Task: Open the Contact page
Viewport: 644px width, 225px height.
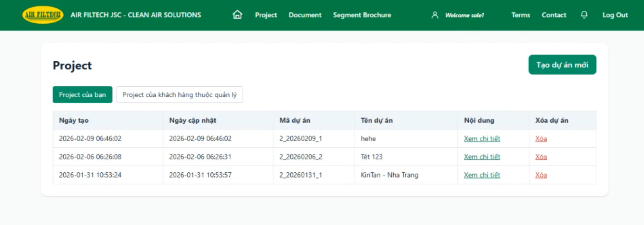Action: click(554, 15)
